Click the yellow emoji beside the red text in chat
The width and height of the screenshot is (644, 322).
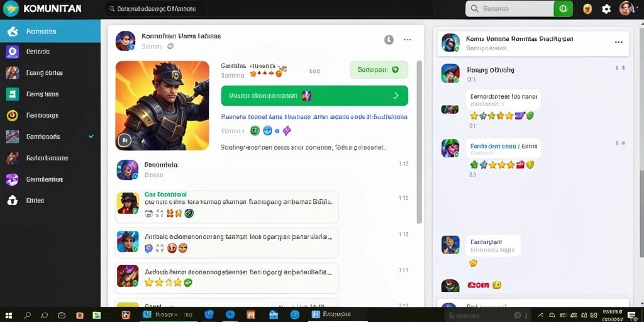tap(497, 285)
